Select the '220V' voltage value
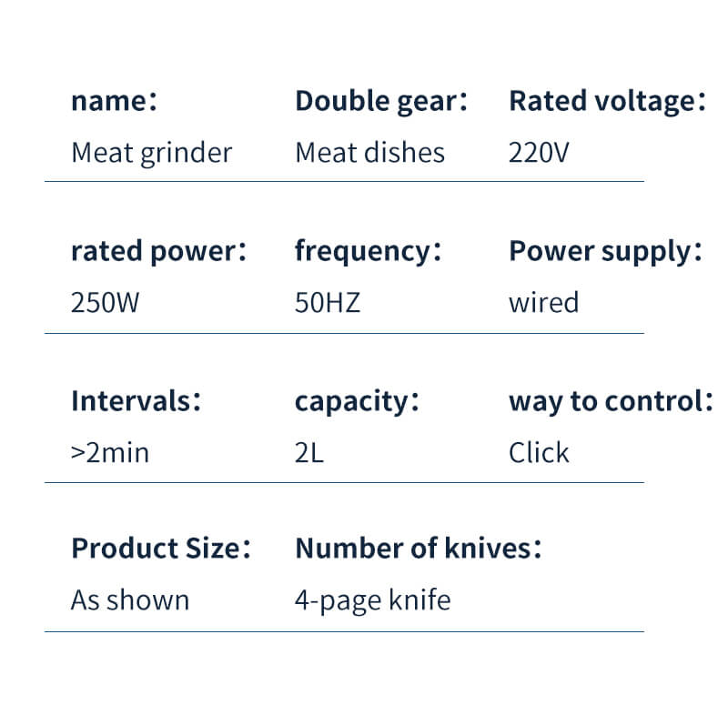 point(539,152)
